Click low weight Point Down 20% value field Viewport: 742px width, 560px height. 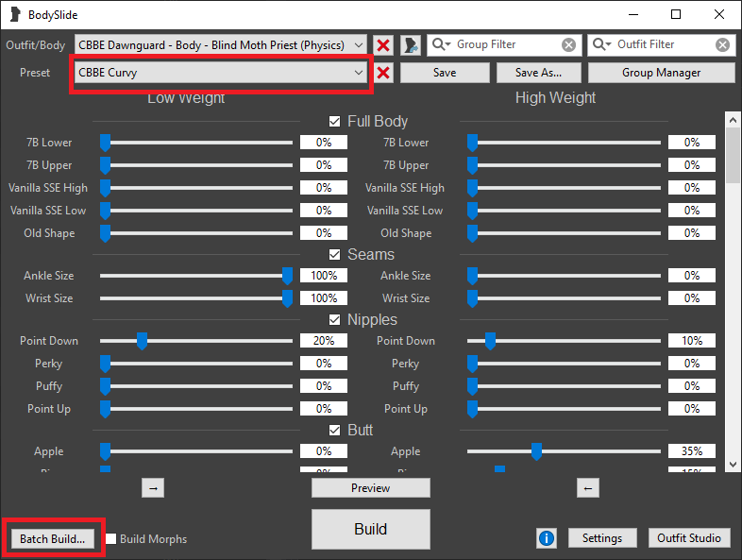324,341
